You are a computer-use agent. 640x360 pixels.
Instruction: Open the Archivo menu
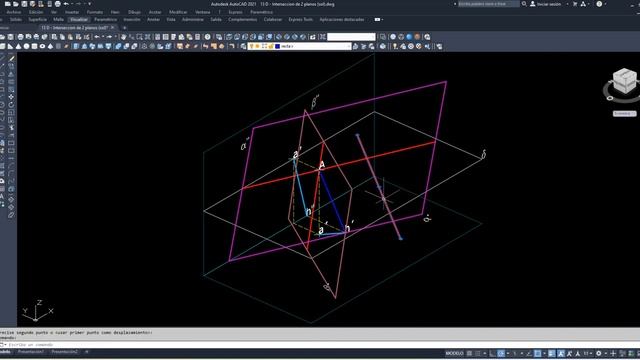coord(13,12)
